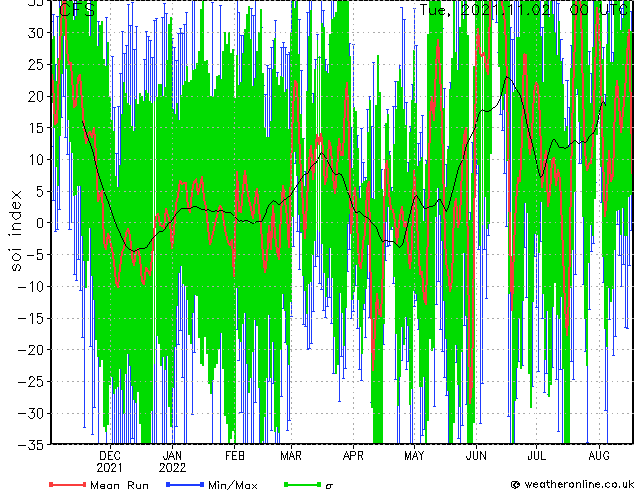Click the AUG x-axis label
The height and width of the screenshot is (490, 634).
pos(599,456)
